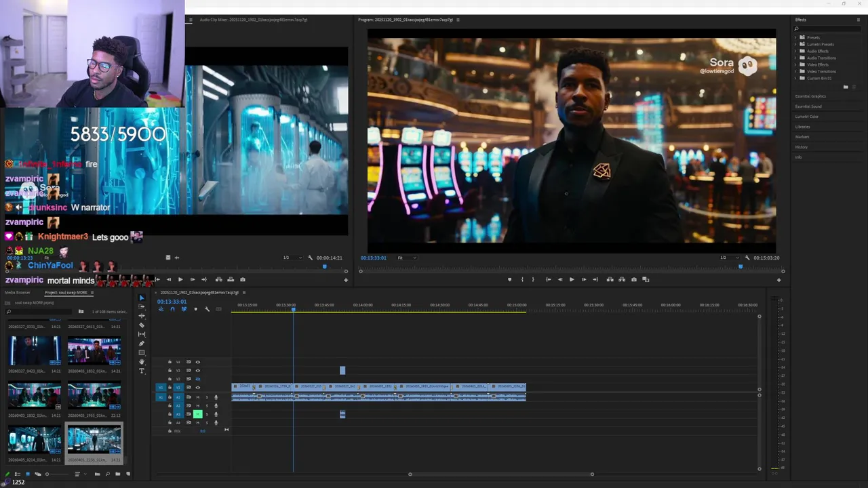Screen dimensions: 868x488
Task: Click the Lift button in Program monitor
Action: point(610,279)
